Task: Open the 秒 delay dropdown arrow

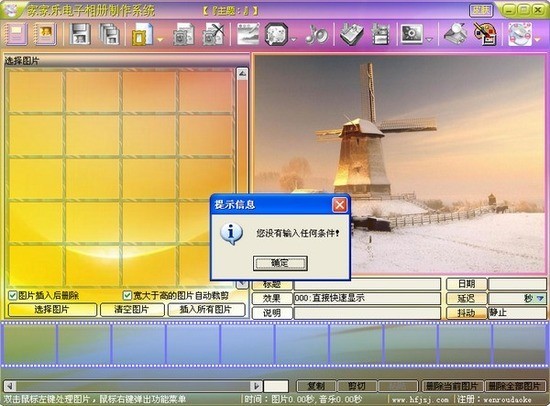Action: coord(541,299)
